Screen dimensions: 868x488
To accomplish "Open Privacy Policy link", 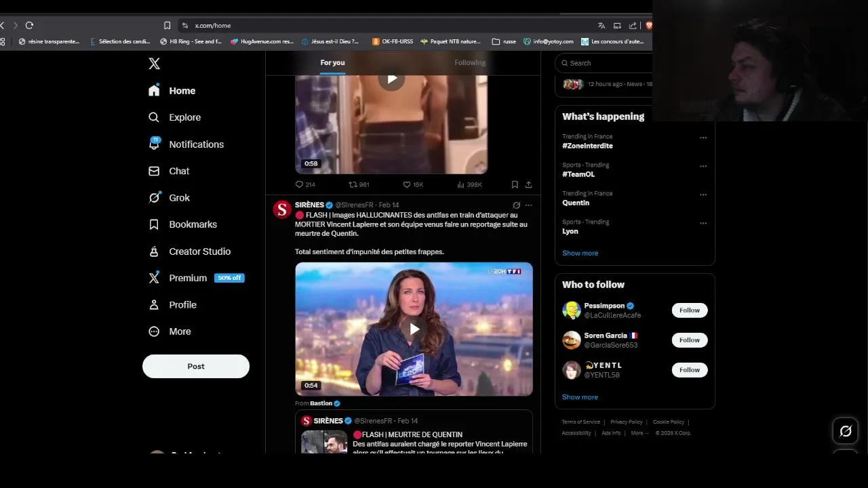I will [627, 422].
